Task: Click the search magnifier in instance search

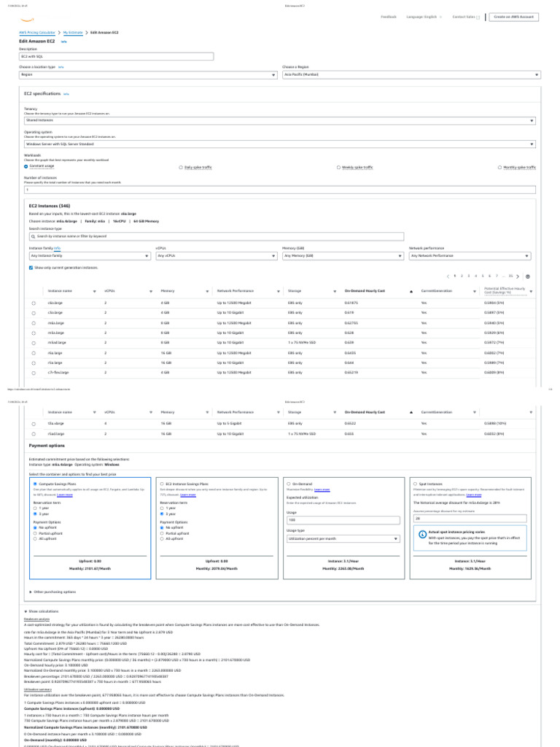Action: pos(33,236)
